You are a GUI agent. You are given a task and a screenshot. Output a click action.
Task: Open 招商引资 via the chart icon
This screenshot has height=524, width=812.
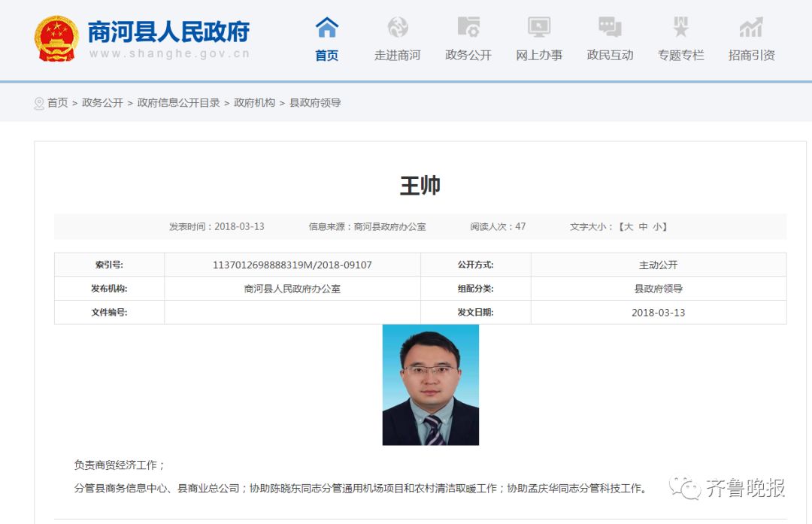(x=750, y=27)
